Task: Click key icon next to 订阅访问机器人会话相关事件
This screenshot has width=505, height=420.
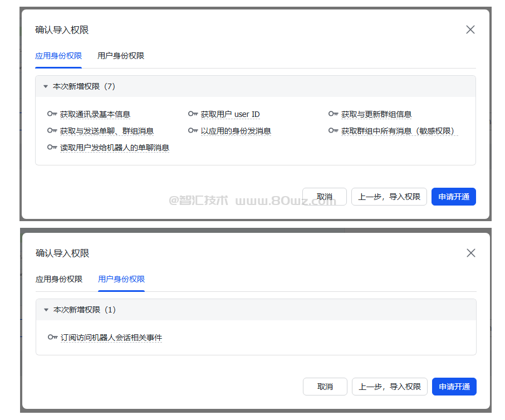Action: point(53,338)
